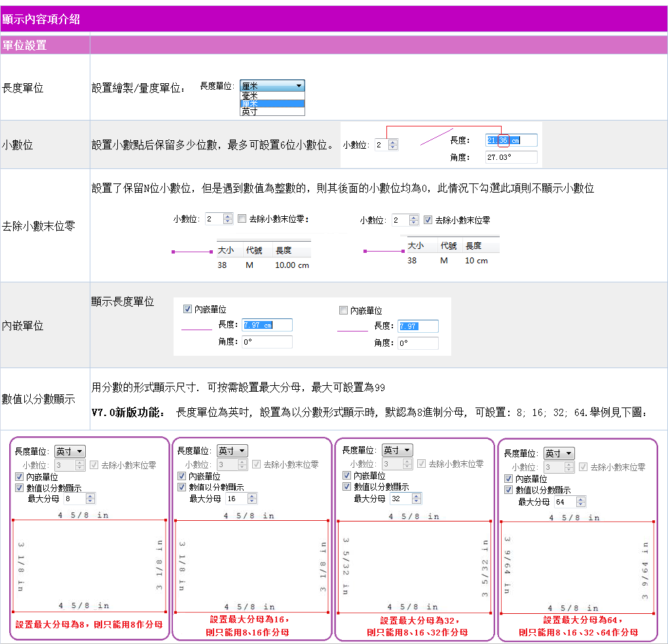This screenshot has width=668, height=644.
Task: Choose the highlighted 厘米 list option
Action: click(x=272, y=104)
